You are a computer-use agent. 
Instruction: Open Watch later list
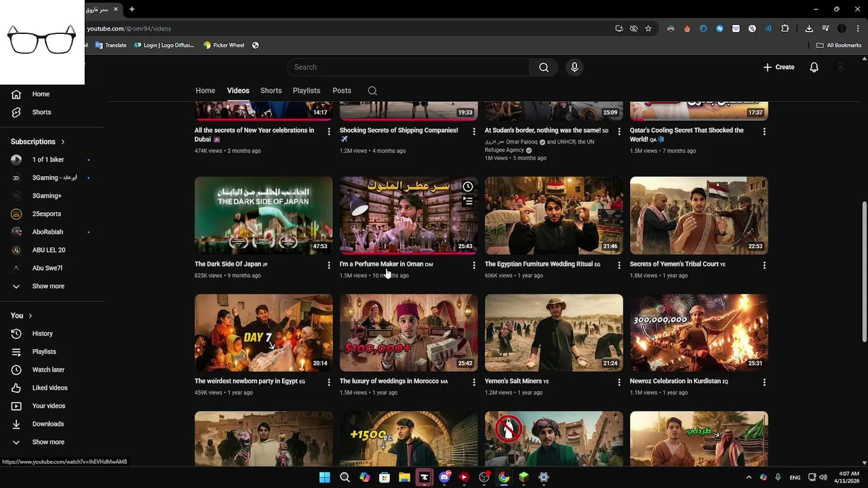click(52, 370)
